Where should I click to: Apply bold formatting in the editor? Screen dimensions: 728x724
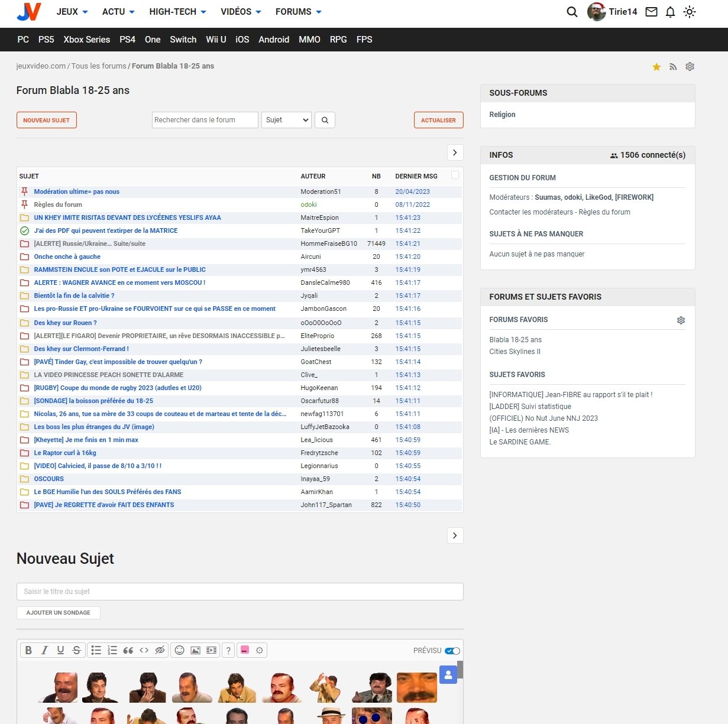(28, 650)
